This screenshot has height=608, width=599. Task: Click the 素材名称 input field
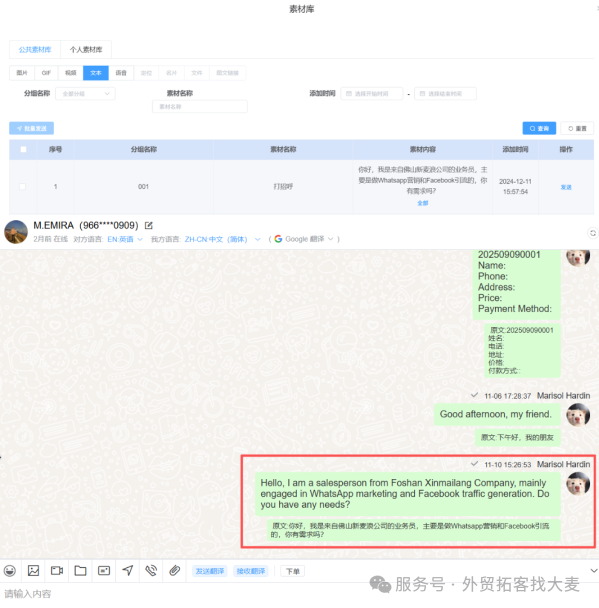(200, 107)
